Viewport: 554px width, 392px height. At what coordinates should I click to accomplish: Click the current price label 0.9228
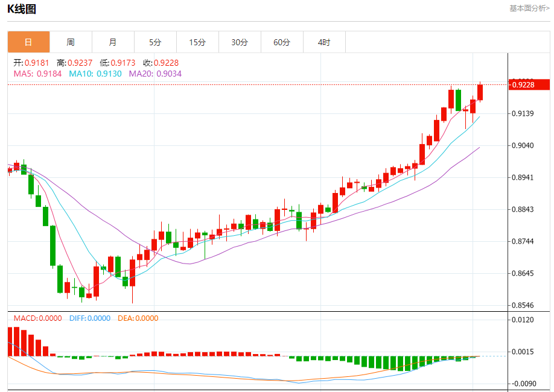tap(529, 85)
